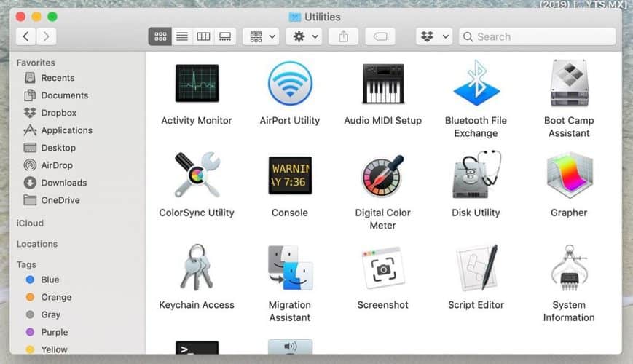Screen dimensions: 633x364
Task: Open Disk Utility icon
Action: coord(476,174)
